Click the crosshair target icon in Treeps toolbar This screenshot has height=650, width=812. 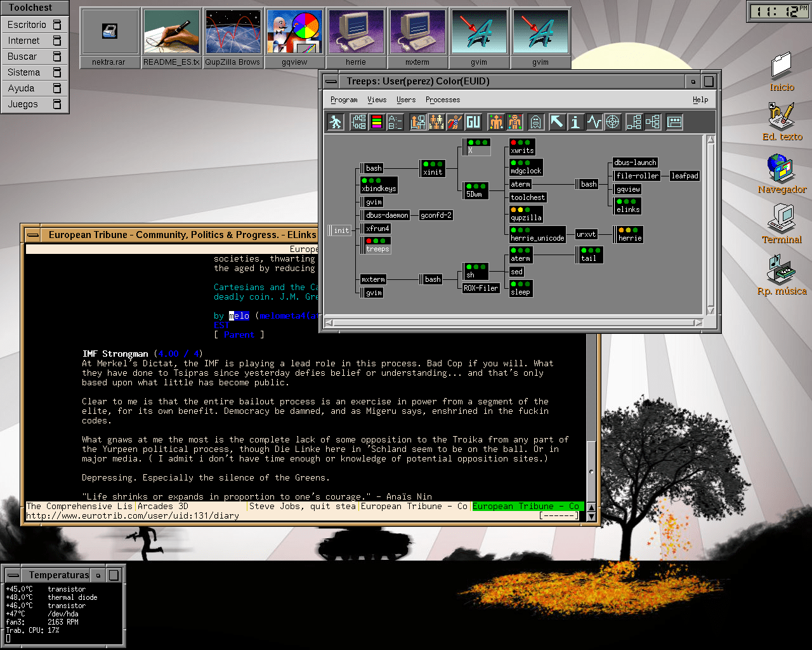click(x=612, y=122)
